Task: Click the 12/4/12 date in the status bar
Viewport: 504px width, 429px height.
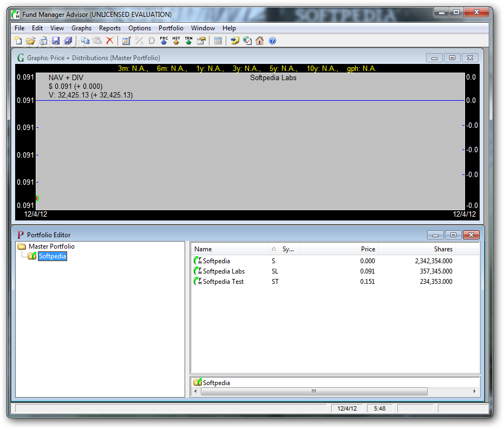Action: (347, 409)
